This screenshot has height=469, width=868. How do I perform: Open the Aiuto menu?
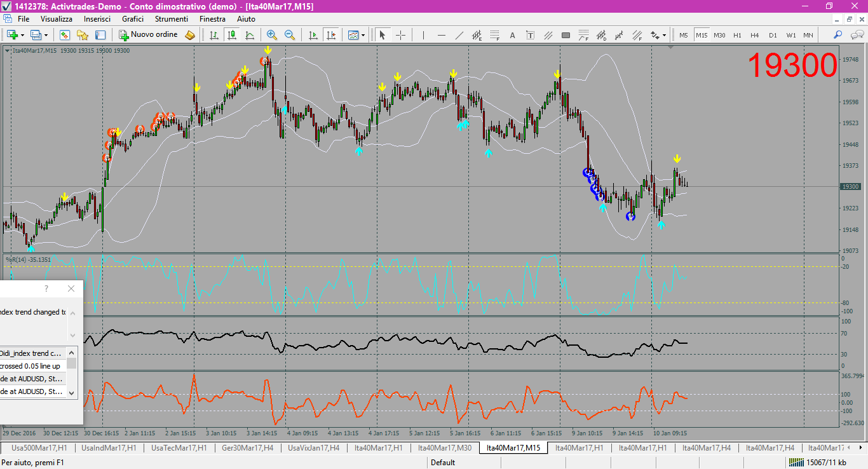246,19
